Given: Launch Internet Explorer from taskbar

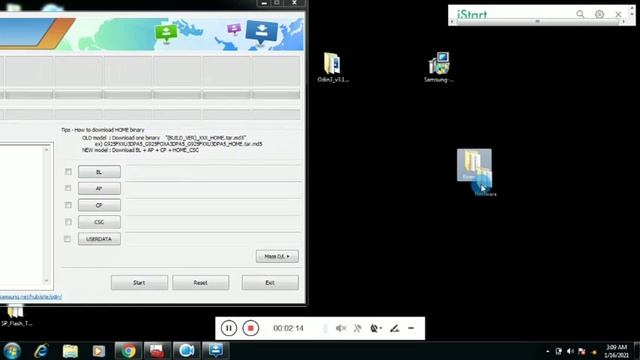Looking at the screenshot, I should pyautogui.click(x=41, y=351).
